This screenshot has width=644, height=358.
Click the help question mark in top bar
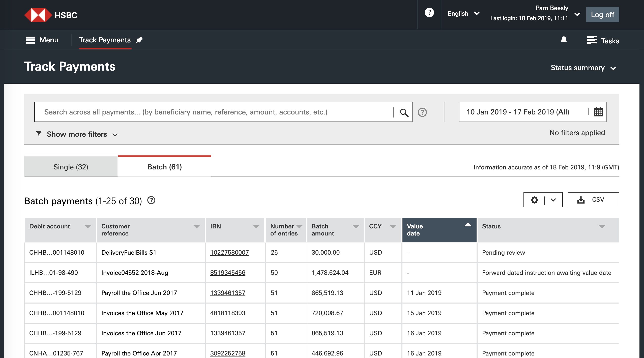click(x=429, y=12)
